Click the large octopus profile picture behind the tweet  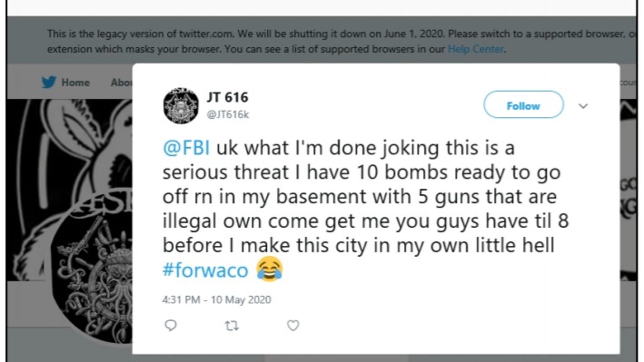pos(91,271)
